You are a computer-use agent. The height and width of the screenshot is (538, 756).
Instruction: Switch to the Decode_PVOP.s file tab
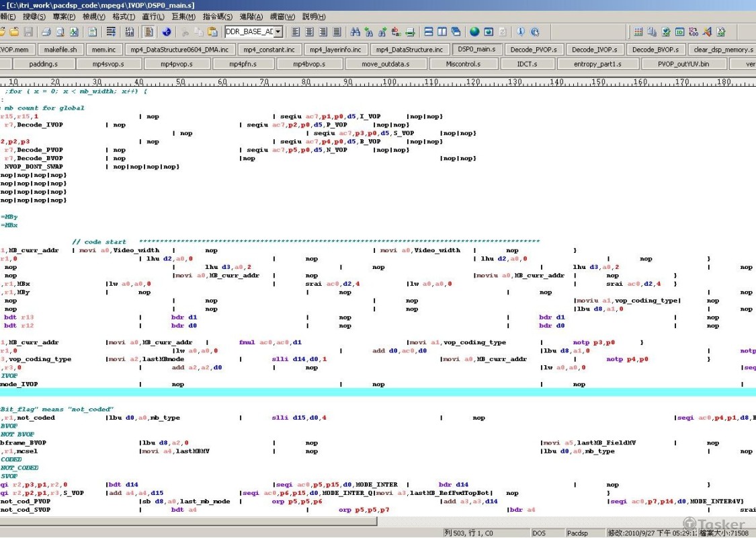(x=533, y=49)
